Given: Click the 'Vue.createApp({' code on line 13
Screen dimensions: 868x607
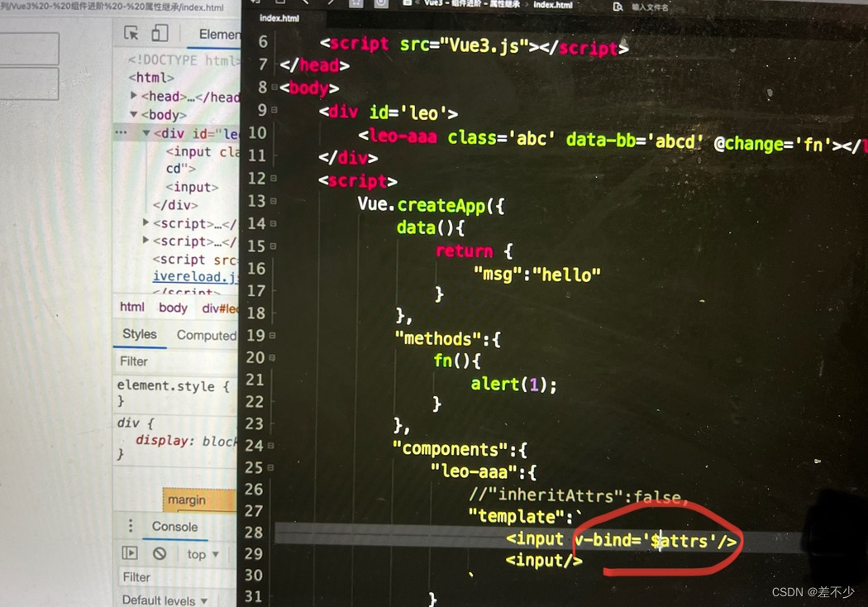Looking at the screenshot, I should 431,204.
